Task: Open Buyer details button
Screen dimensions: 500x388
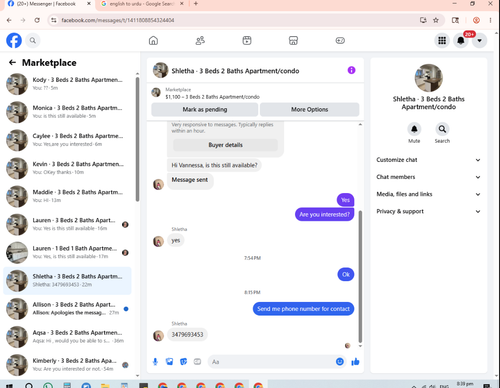Action: tap(225, 145)
